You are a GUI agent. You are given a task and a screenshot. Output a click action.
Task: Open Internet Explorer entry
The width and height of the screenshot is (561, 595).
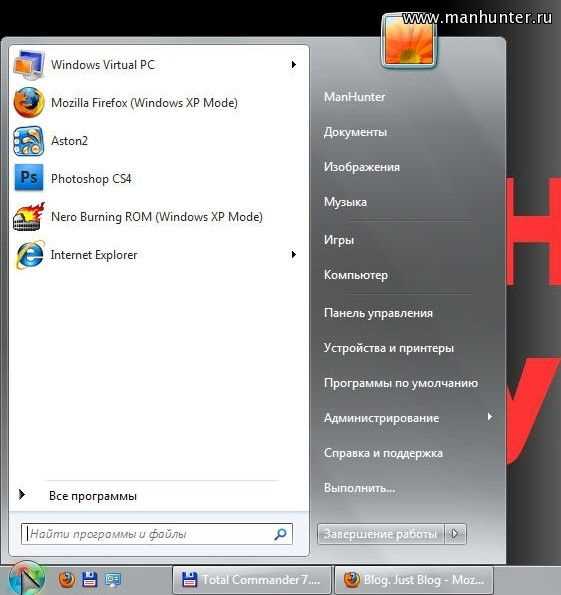158,255
